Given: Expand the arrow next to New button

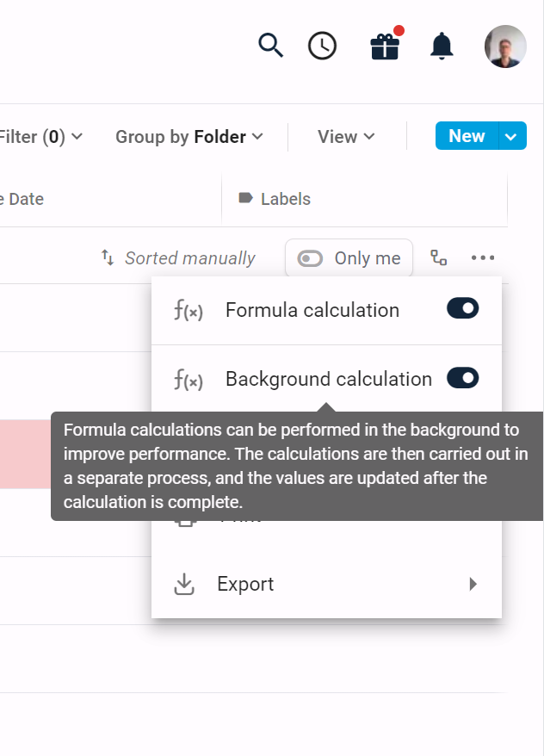Looking at the screenshot, I should click(x=511, y=136).
